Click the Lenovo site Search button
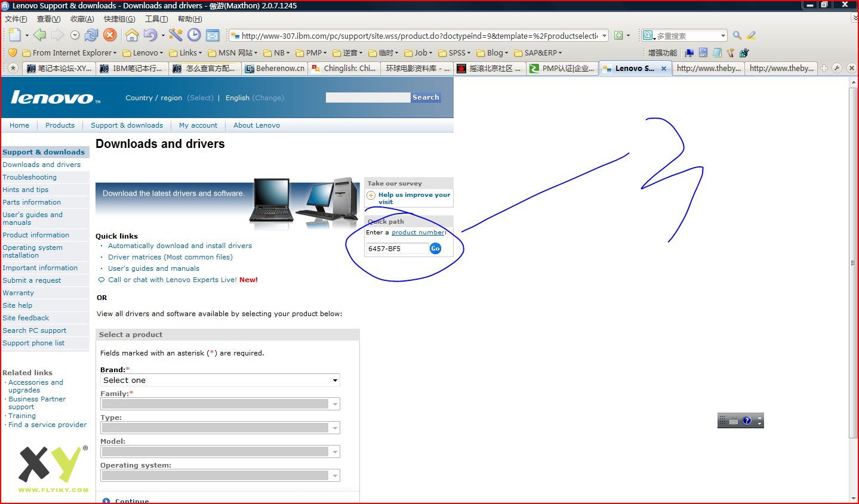 click(426, 97)
